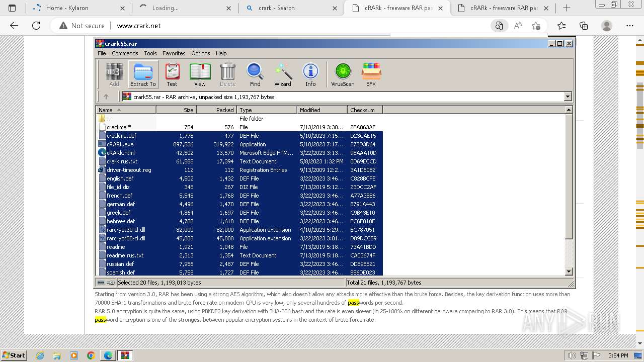Screen dimensions: 644x362
Task: Show archive Info
Action: click(x=310, y=74)
